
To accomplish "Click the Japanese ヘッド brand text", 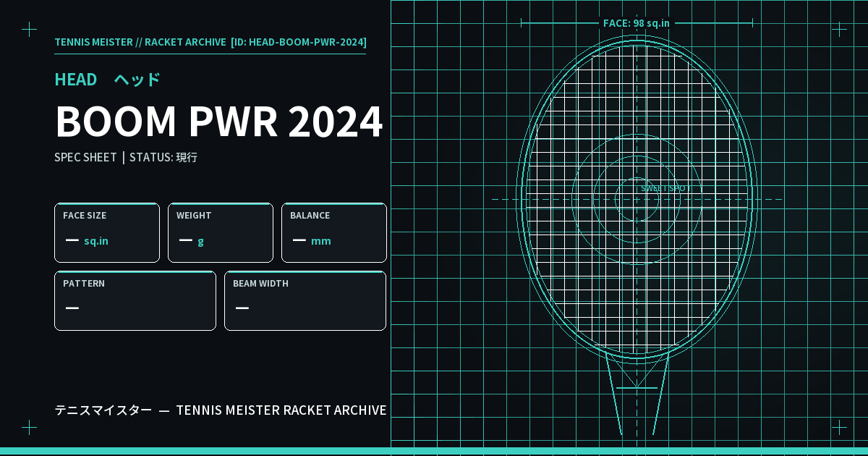I will point(137,80).
